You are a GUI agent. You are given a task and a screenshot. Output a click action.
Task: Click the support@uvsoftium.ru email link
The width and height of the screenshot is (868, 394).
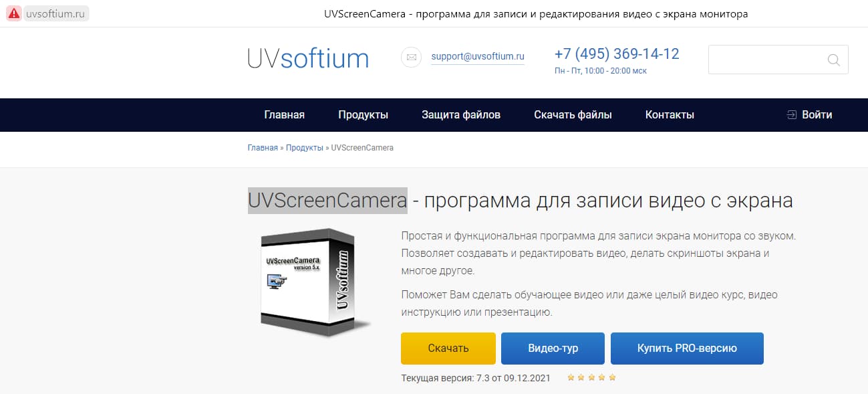[478, 57]
